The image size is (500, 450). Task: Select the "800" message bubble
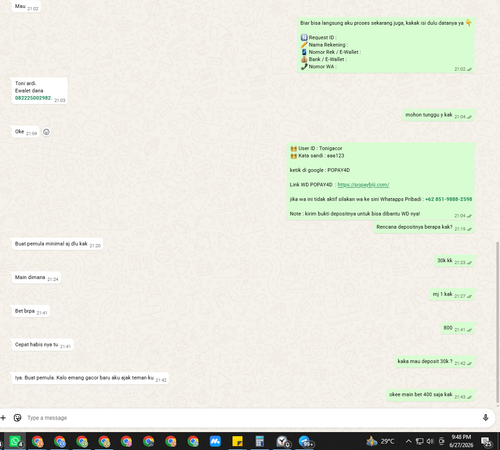pyautogui.click(x=458, y=328)
